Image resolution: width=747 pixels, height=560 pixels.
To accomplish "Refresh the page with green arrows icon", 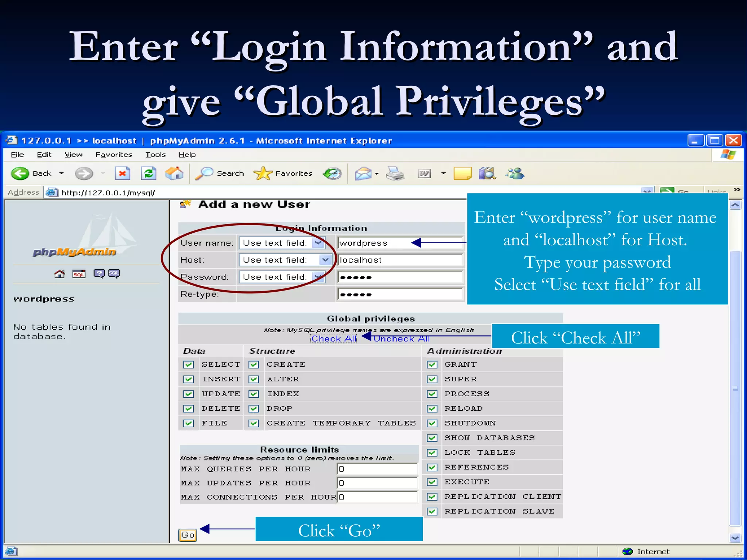I will click(149, 174).
